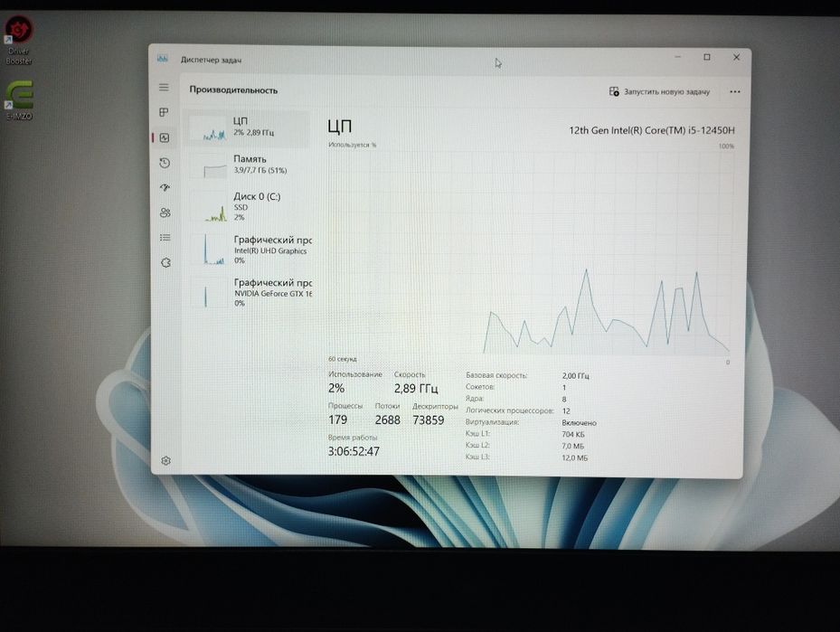840x632 pixels.
Task: Select the ЦП performance entry
Action: (x=247, y=128)
